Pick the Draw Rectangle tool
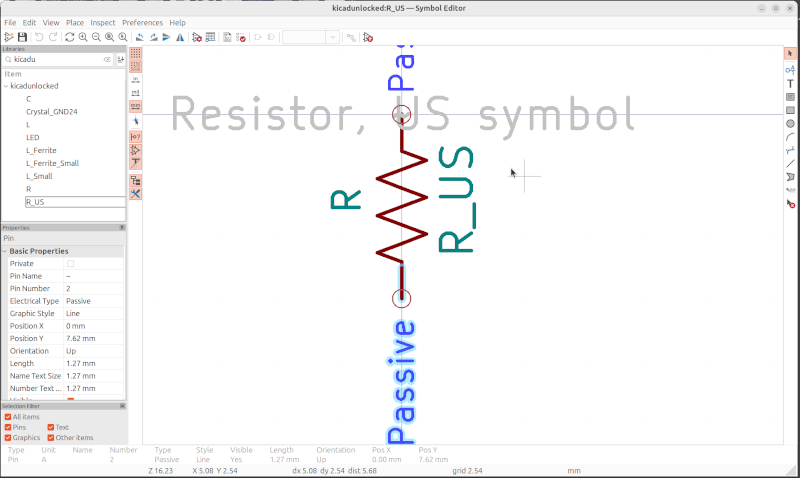 [790, 110]
